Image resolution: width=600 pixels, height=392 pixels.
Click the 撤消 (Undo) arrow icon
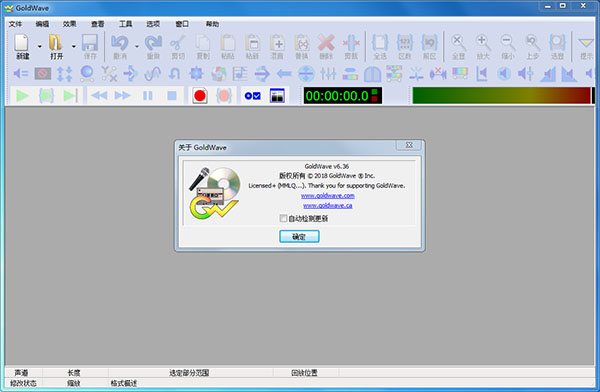(x=120, y=43)
